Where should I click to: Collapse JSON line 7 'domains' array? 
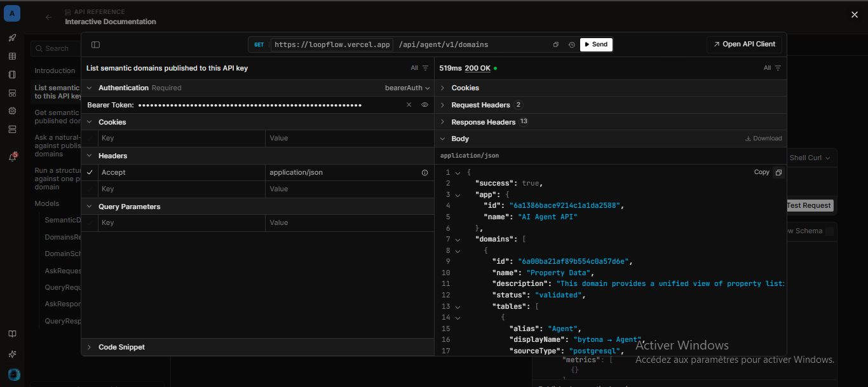458,239
